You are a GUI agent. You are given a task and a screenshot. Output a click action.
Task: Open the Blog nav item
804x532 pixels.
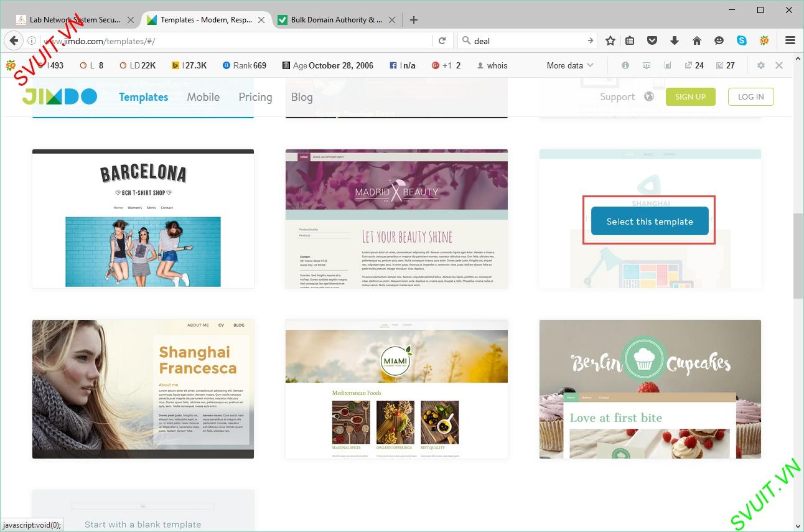302,97
